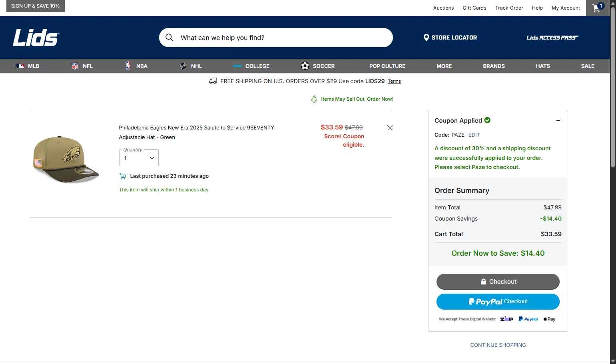This screenshot has width=616, height=364.
Task: Edit the PAZE coupon code
Action: tap(474, 135)
